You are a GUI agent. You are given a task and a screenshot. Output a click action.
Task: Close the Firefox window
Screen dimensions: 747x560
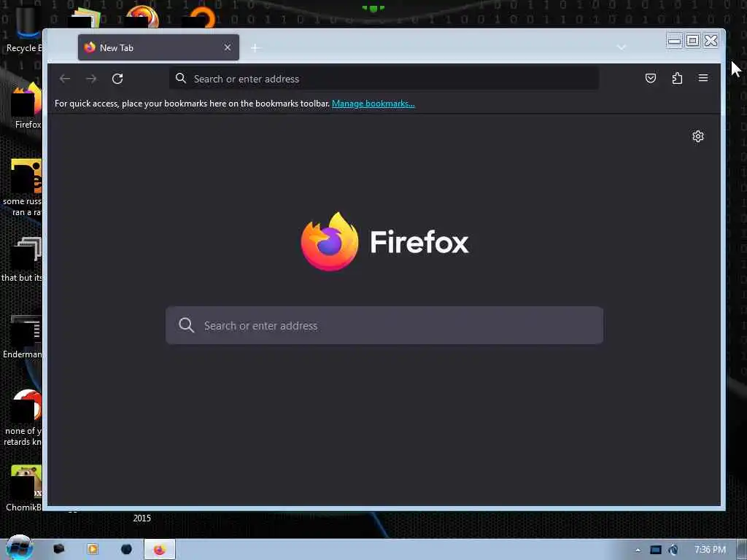(711, 41)
